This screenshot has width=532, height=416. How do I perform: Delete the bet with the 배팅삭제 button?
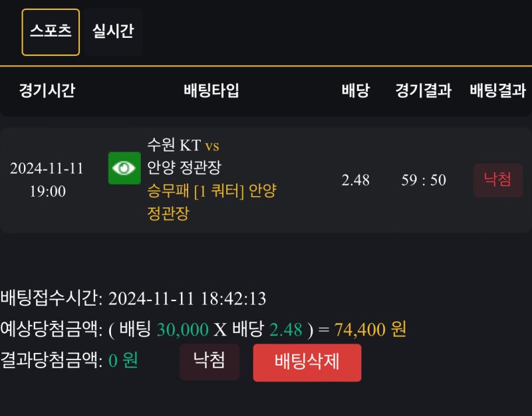307,362
